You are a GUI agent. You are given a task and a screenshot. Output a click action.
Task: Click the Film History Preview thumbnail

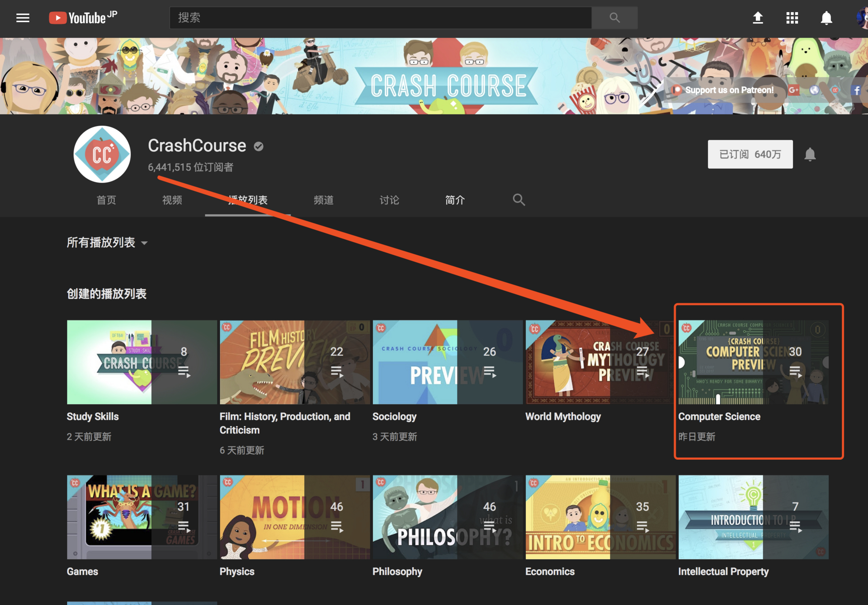(x=295, y=362)
